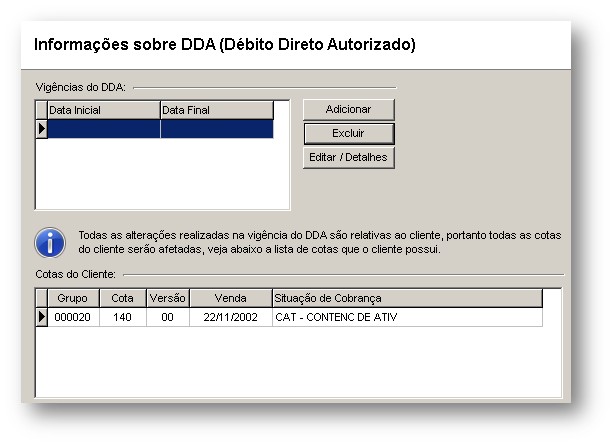613x445 pixels.
Task: Click the Adicionar button
Action: point(348,109)
